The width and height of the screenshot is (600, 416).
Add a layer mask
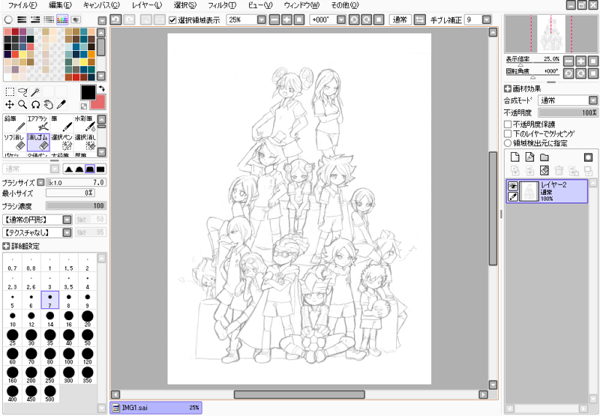point(588,157)
